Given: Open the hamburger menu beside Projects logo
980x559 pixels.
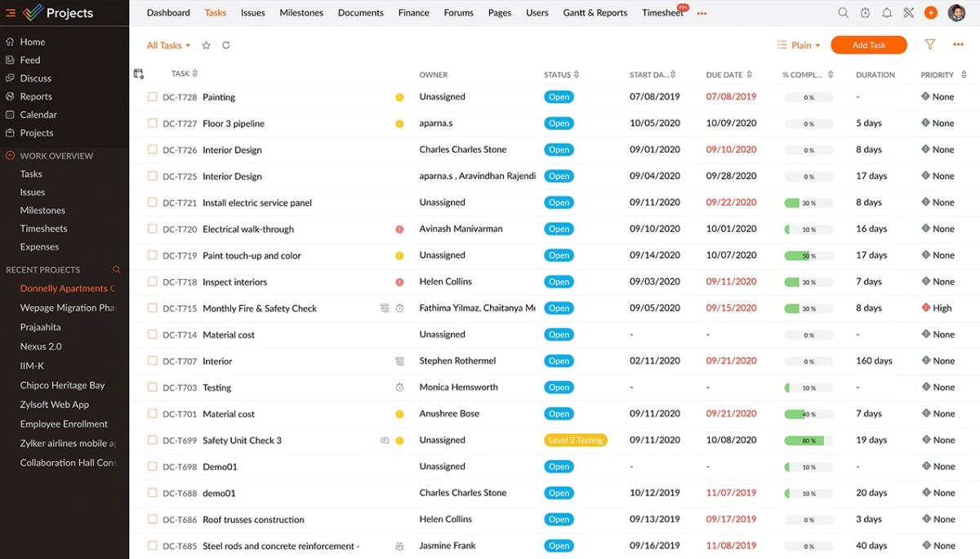Looking at the screenshot, I should click(x=11, y=13).
